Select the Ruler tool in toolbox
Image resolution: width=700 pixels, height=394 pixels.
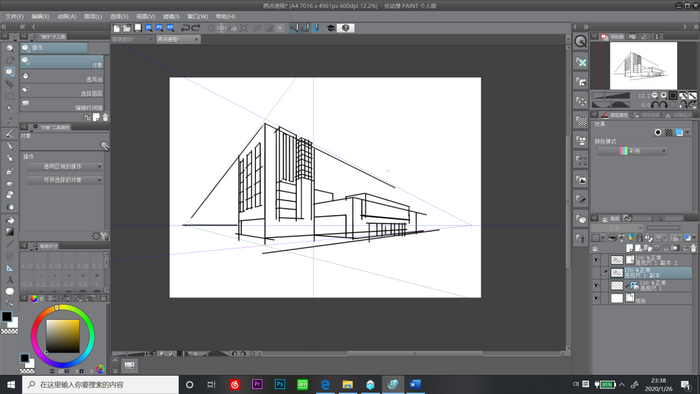(x=10, y=268)
